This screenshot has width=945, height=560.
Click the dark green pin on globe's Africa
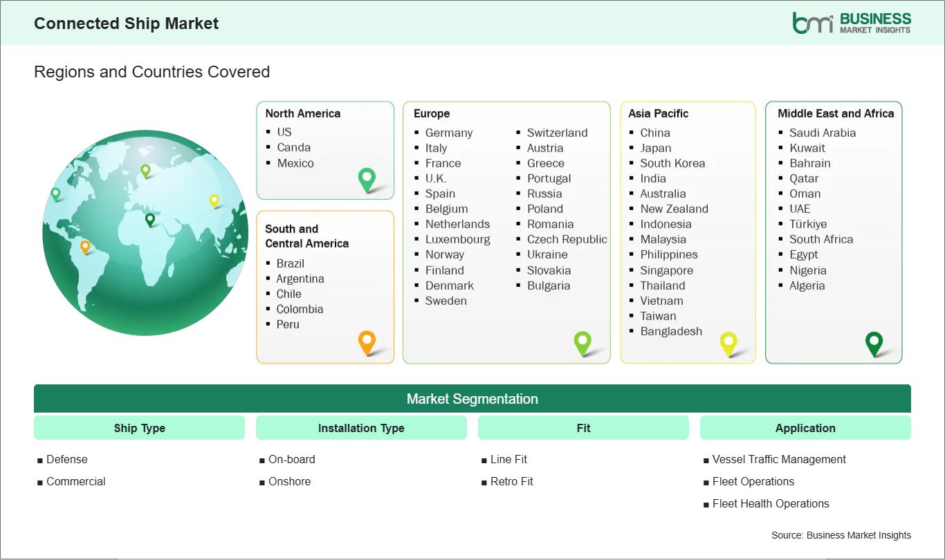point(149,219)
